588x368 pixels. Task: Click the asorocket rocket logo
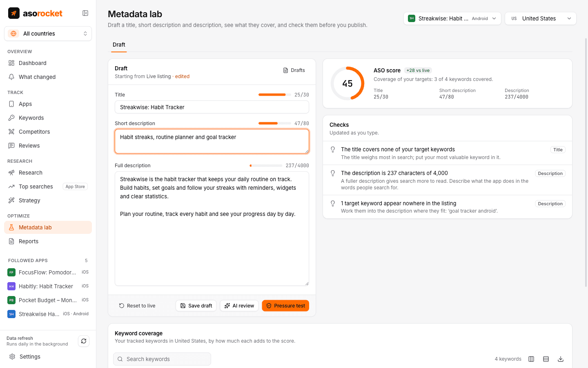[x=14, y=13]
